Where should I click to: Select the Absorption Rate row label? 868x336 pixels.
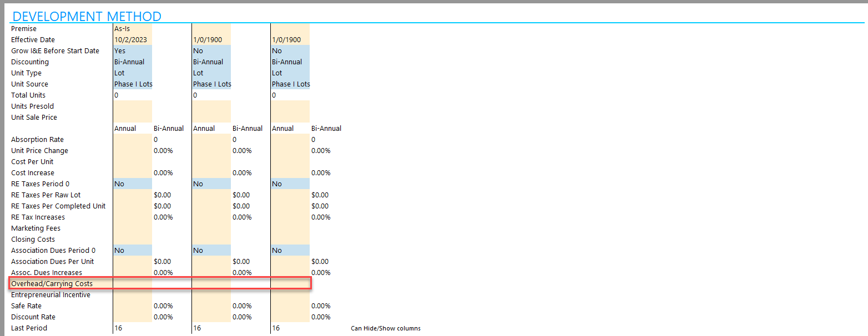(x=37, y=139)
